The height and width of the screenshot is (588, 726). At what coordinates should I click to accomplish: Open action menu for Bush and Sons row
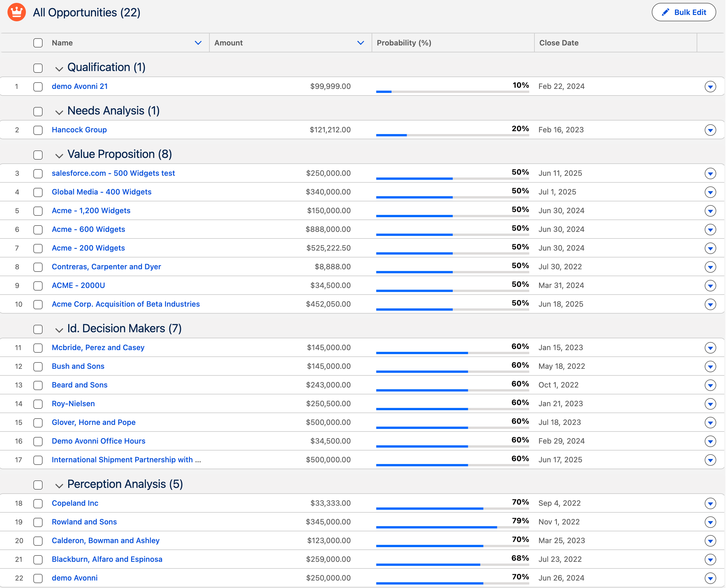click(x=710, y=366)
